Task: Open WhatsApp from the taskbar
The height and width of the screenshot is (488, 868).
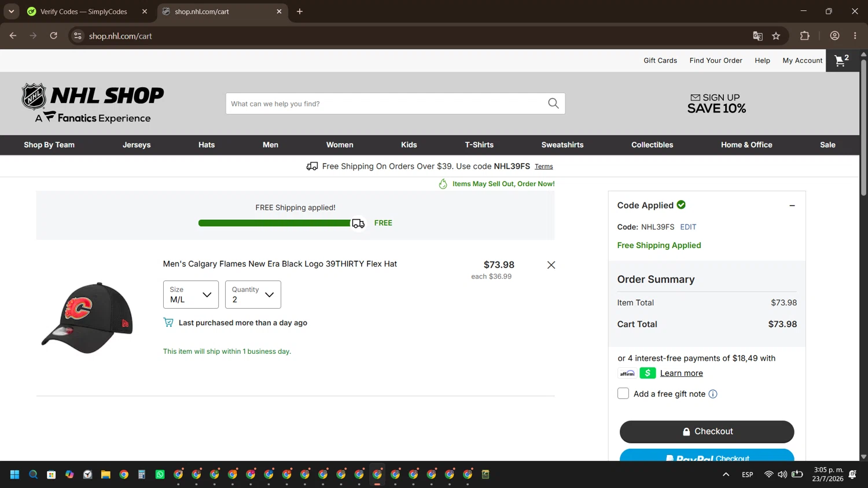Action: 160,474
